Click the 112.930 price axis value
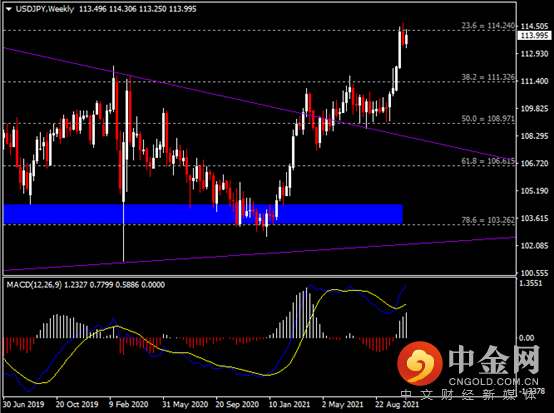Viewport: 554px width, 413px height. pos(535,54)
